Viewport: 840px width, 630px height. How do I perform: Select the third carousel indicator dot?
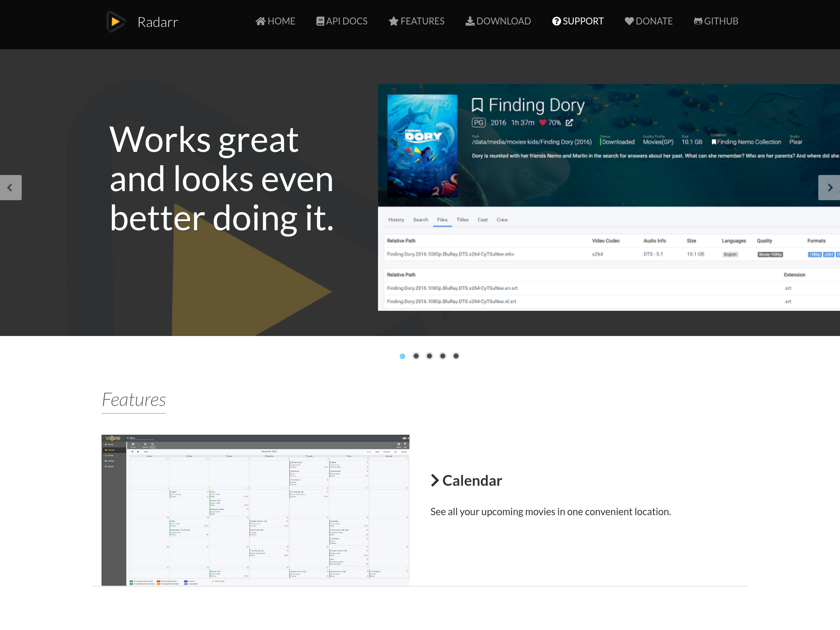(429, 356)
